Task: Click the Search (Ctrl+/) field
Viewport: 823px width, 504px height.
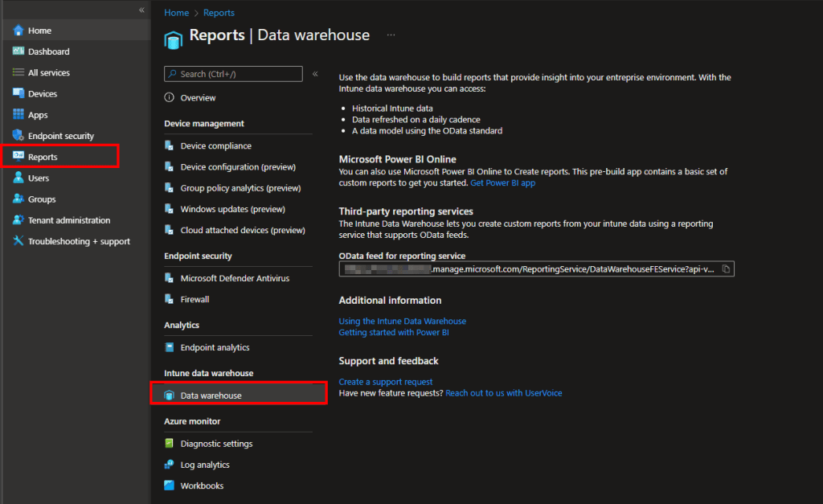Action: tap(233, 74)
